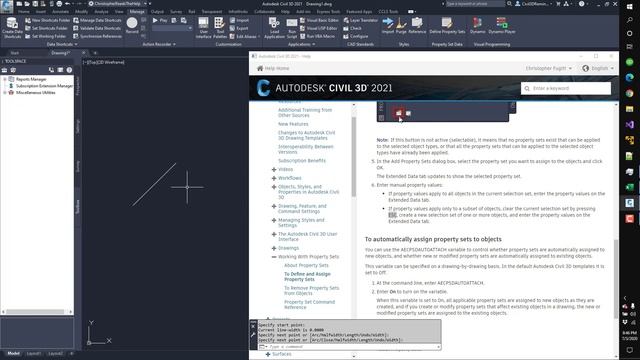Click Windows Start button
This screenshot has width=640, height=360.
pos(630,7)
